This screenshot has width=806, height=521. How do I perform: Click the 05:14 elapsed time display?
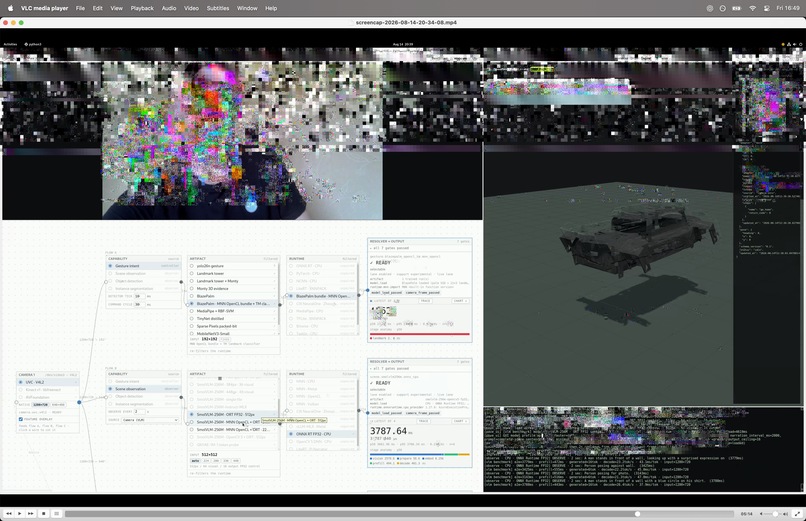[746, 514]
